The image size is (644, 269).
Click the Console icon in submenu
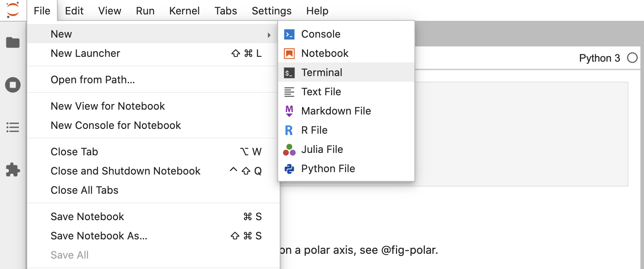(x=289, y=34)
